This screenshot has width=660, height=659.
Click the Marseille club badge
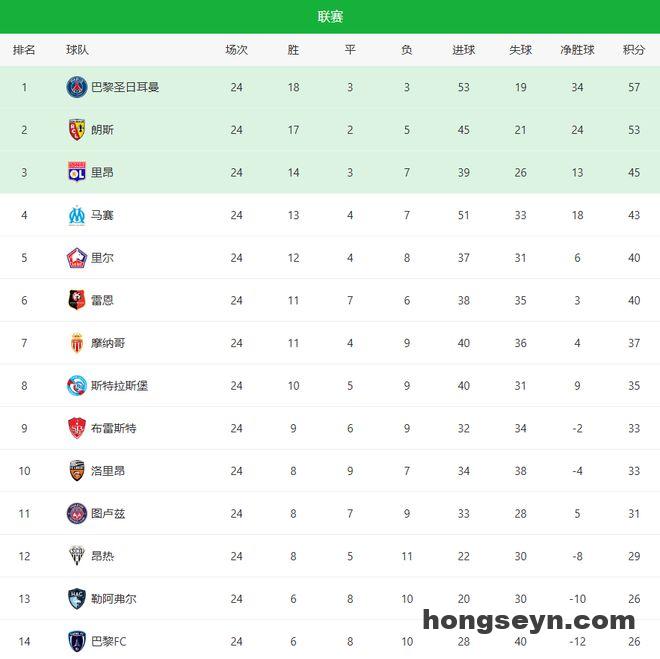tap(77, 215)
